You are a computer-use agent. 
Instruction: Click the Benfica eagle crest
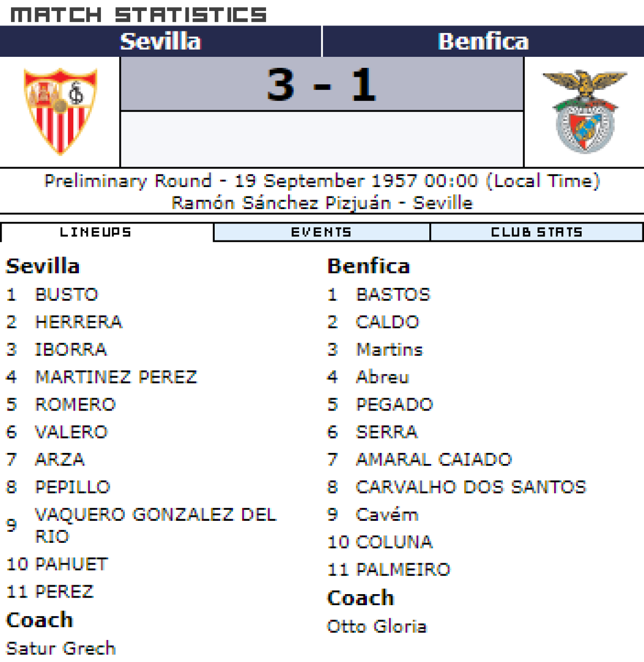point(584,111)
